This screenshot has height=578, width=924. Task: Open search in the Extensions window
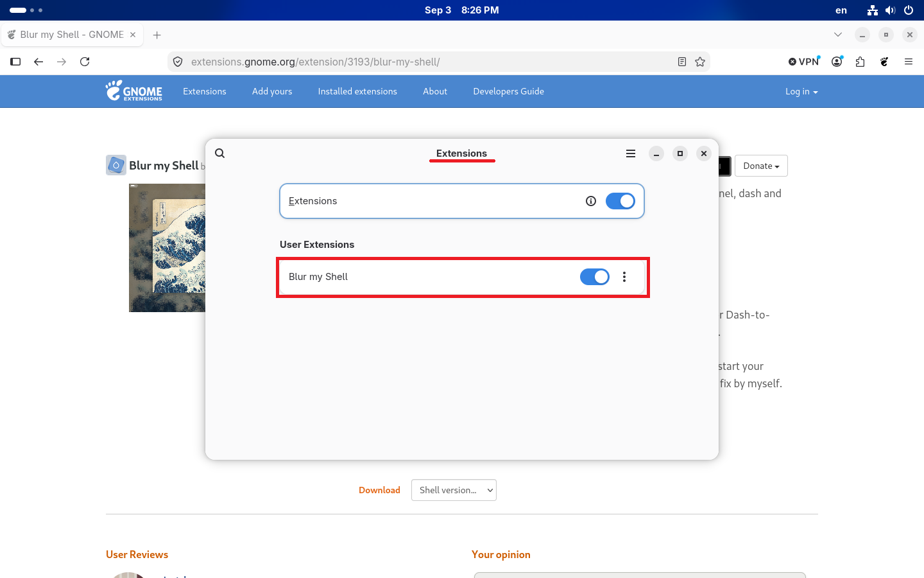tap(219, 153)
